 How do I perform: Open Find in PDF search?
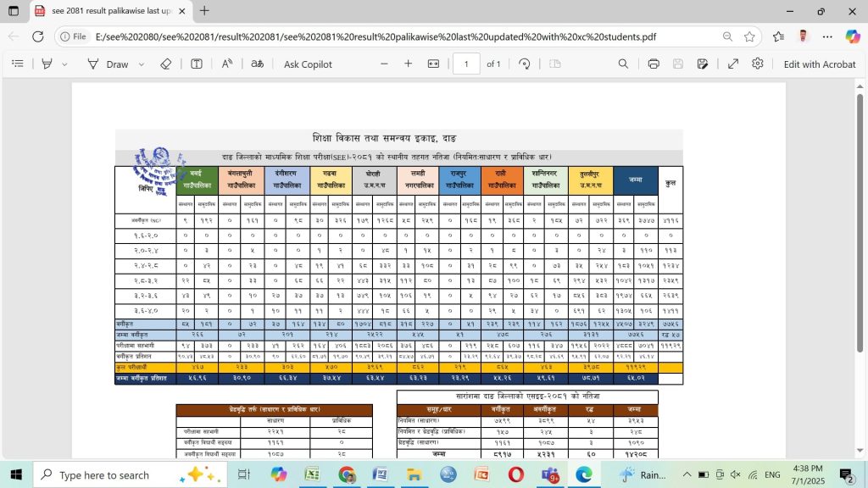[x=623, y=64]
